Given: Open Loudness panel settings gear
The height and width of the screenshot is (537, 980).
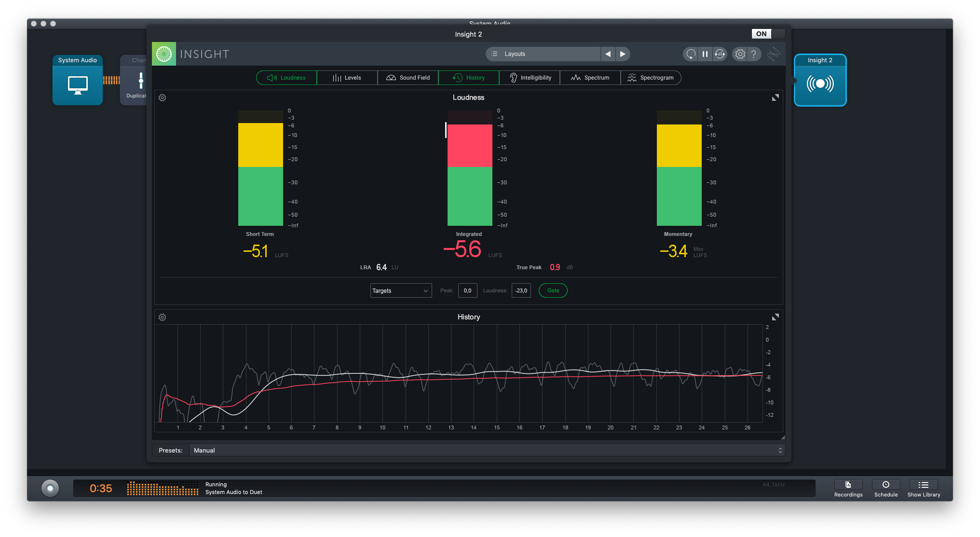Looking at the screenshot, I should click(163, 98).
